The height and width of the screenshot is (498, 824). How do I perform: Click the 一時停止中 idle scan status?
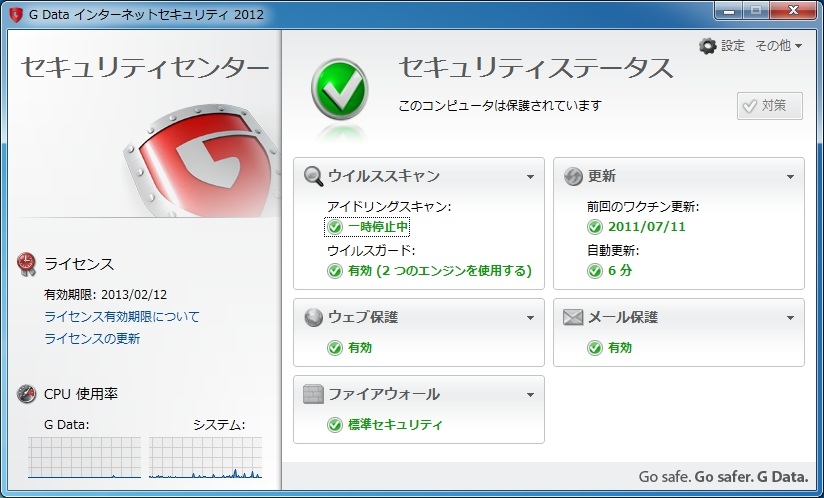click(x=378, y=227)
